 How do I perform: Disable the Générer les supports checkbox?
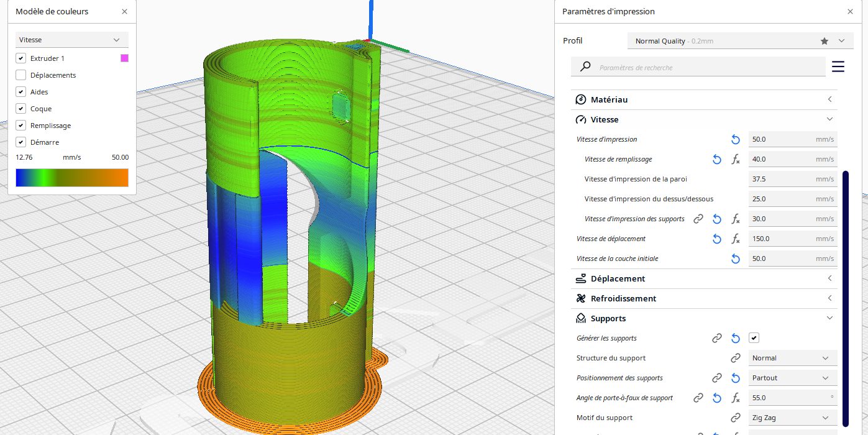[754, 338]
